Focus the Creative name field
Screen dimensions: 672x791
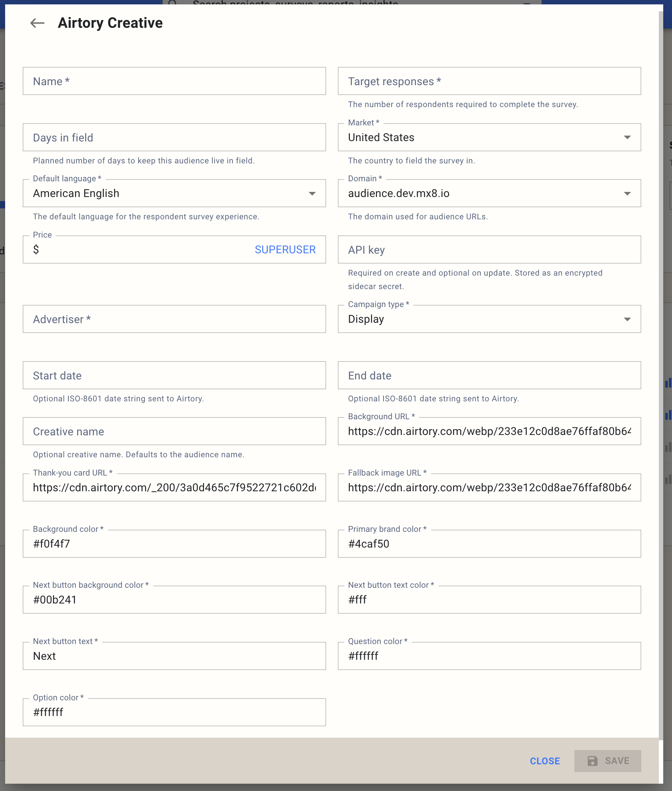pos(174,431)
